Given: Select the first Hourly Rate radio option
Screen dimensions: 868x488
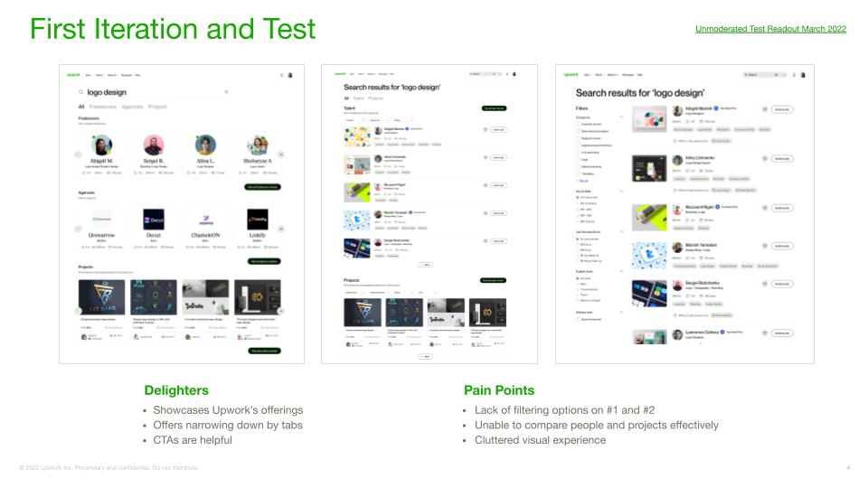Looking at the screenshot, I should (578, 198).
